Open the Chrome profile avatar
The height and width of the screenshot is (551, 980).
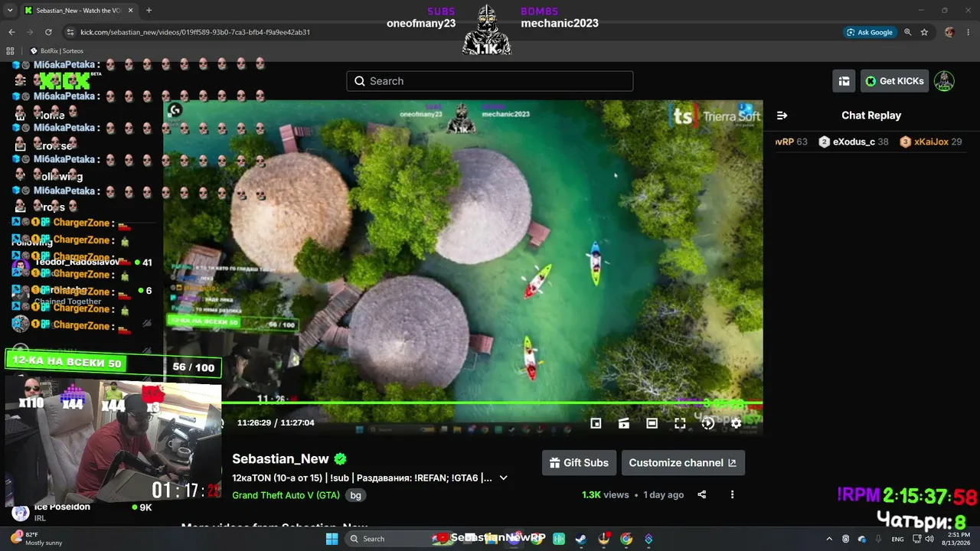tap(949, 32)
